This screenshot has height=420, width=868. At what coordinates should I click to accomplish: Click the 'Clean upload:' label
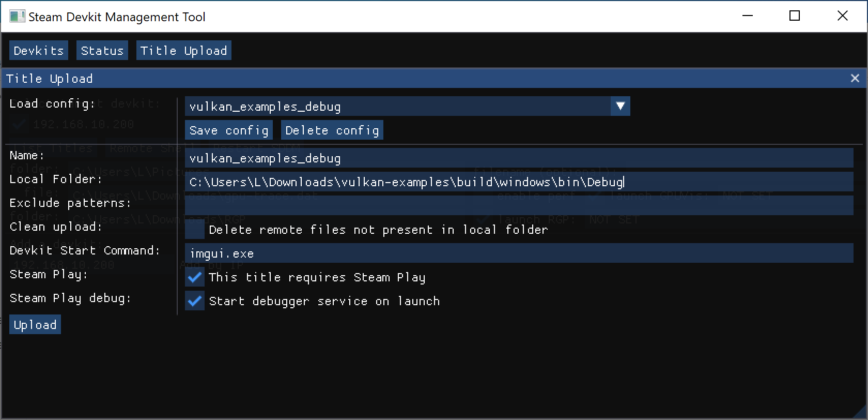(x=56, y=227)
